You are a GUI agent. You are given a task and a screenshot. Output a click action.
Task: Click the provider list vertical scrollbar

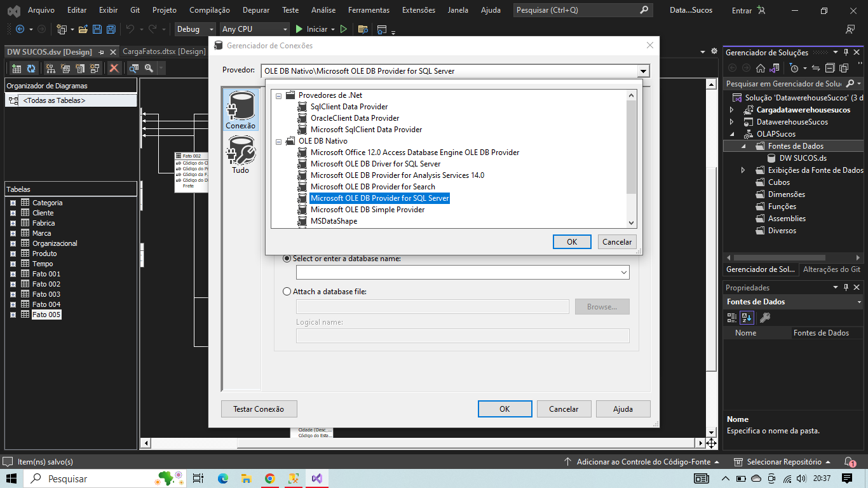(631, 159)
